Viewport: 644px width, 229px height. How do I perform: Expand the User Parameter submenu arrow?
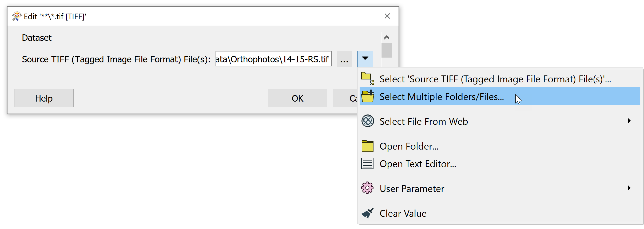(630, 188)
